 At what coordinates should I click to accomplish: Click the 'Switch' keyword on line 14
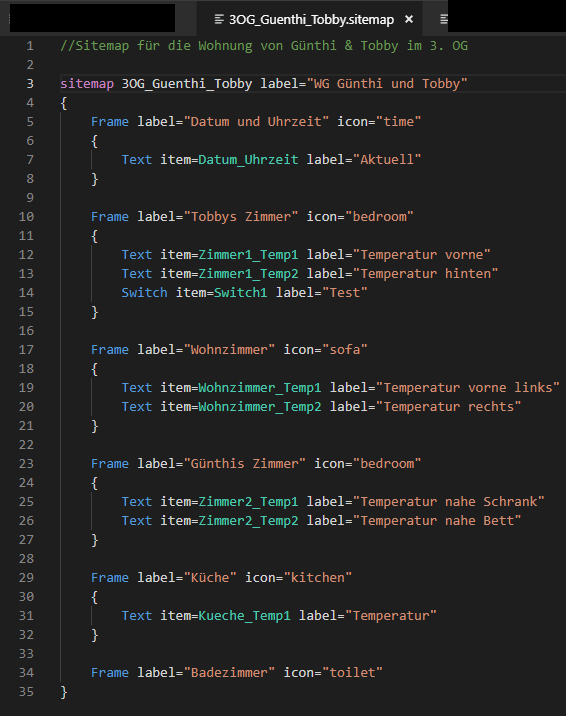(144, 293)
